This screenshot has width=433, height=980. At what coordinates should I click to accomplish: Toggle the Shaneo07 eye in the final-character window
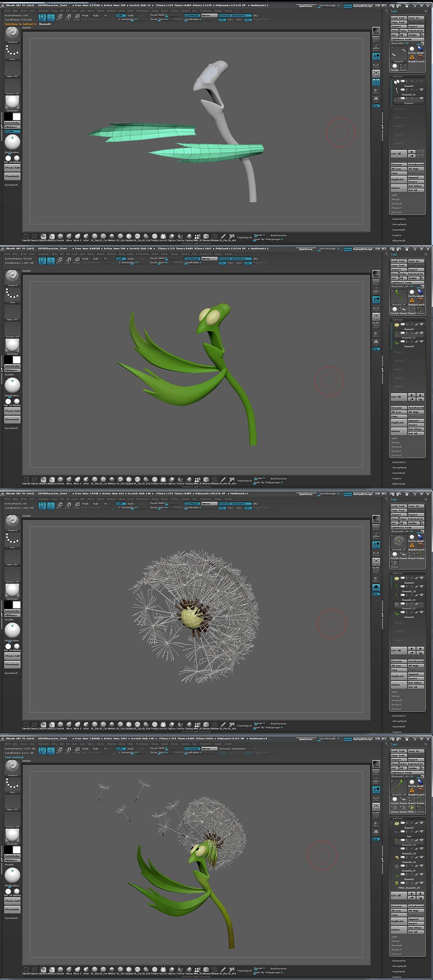pyautogui.click(x=422, y=823)
